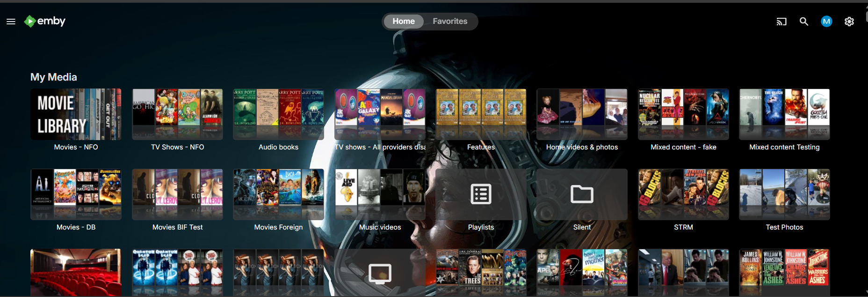Open the Test Photos library thumbnail
This screenshot has height=297, width=868.
point(784,194)
